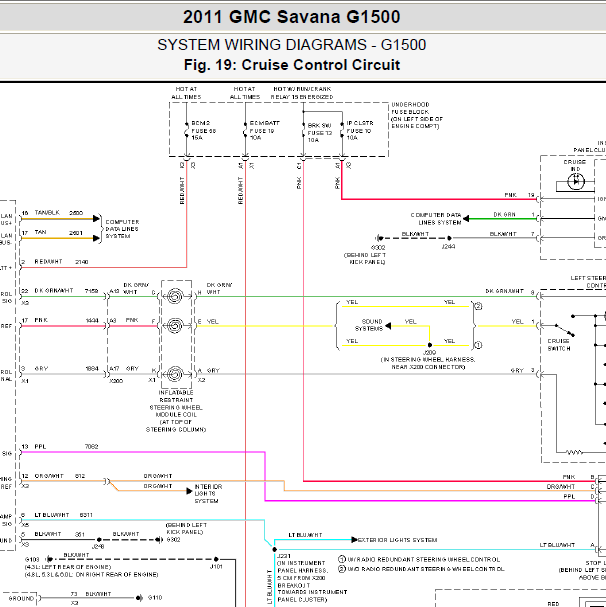Click the PPL wire label at pin 13
This screenshot has height=607, width=606.
point(40,447)
